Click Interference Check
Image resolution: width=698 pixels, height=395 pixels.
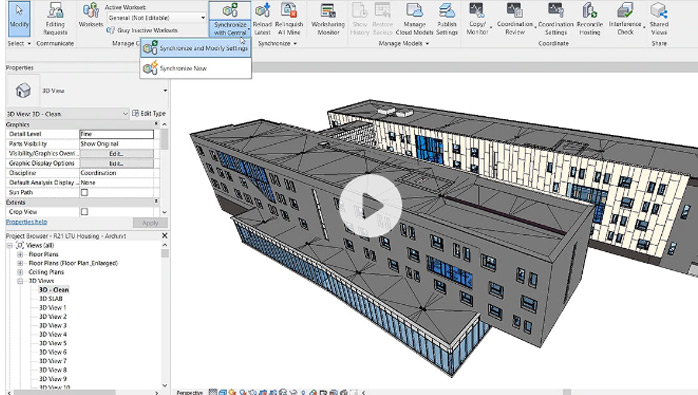625,19
